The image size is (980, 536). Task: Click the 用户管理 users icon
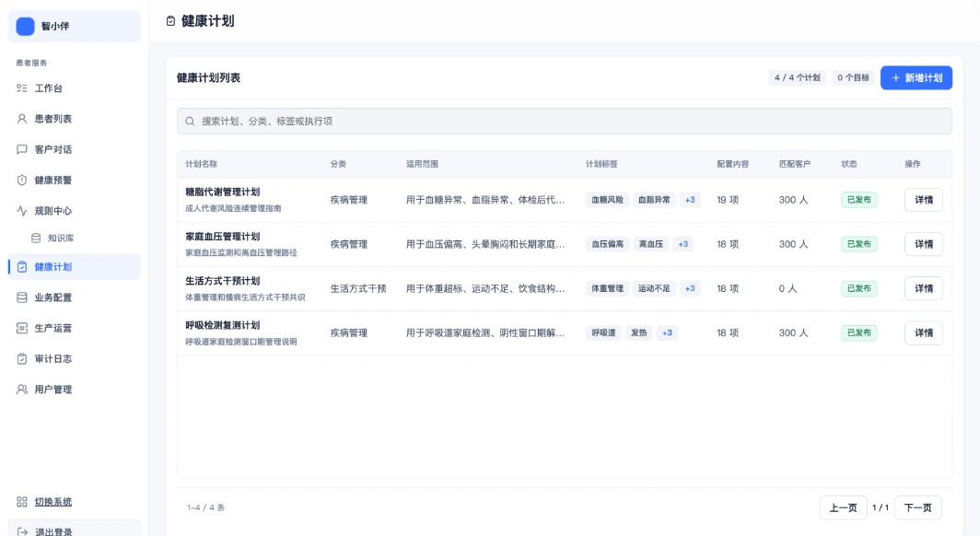pos(22,390)
